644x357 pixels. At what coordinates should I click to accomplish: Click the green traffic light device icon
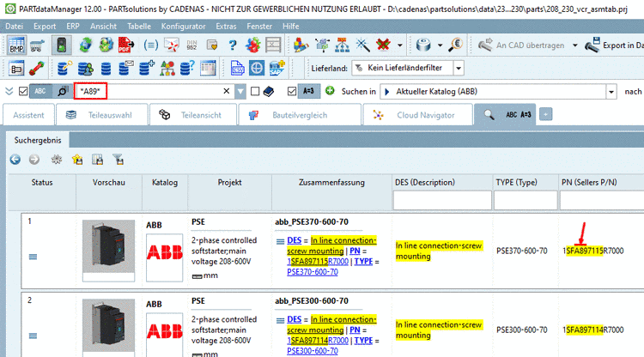(62, 45)
